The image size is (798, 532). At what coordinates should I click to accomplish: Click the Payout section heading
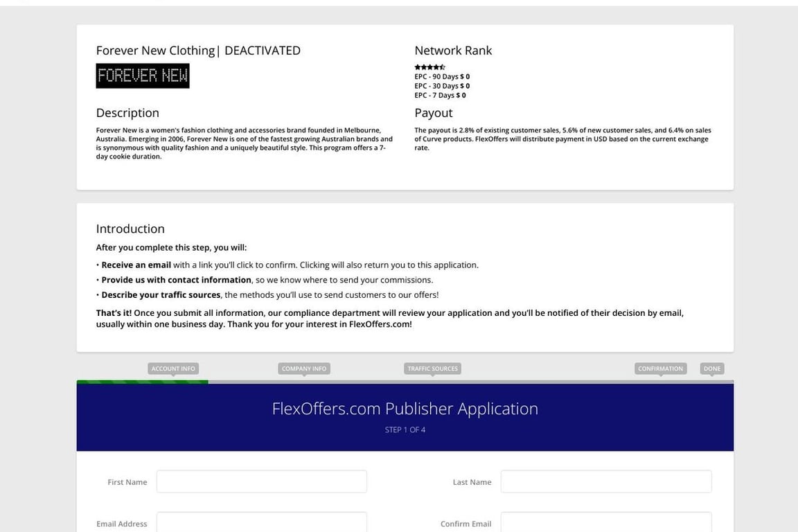434,113
